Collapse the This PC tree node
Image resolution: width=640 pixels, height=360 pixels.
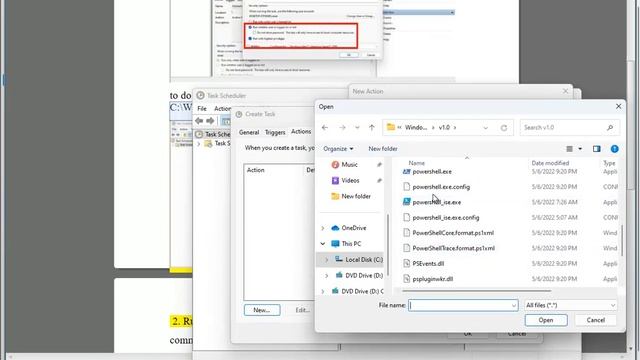coord(323,244)
